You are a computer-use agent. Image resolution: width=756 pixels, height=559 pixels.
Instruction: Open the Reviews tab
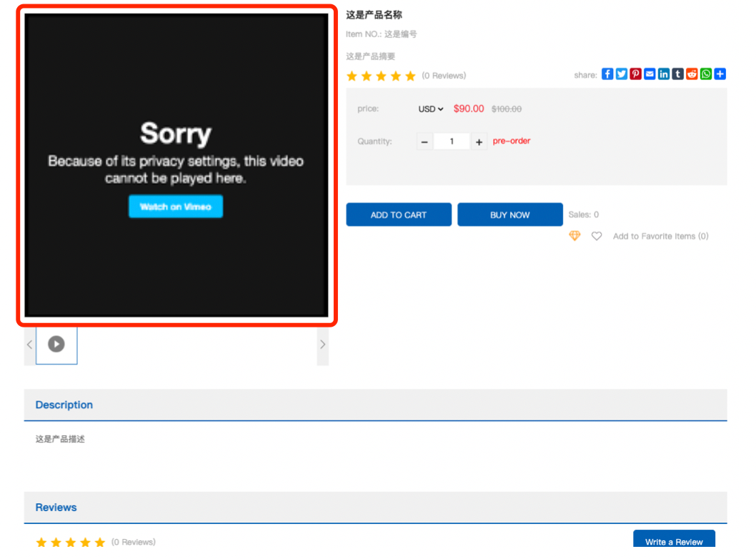pyautogui.click(x=56, y=508)
